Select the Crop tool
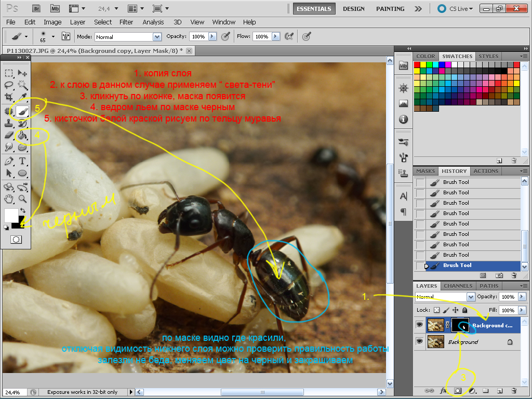This screenshot has width=532, height=399. tap(9, 98)
